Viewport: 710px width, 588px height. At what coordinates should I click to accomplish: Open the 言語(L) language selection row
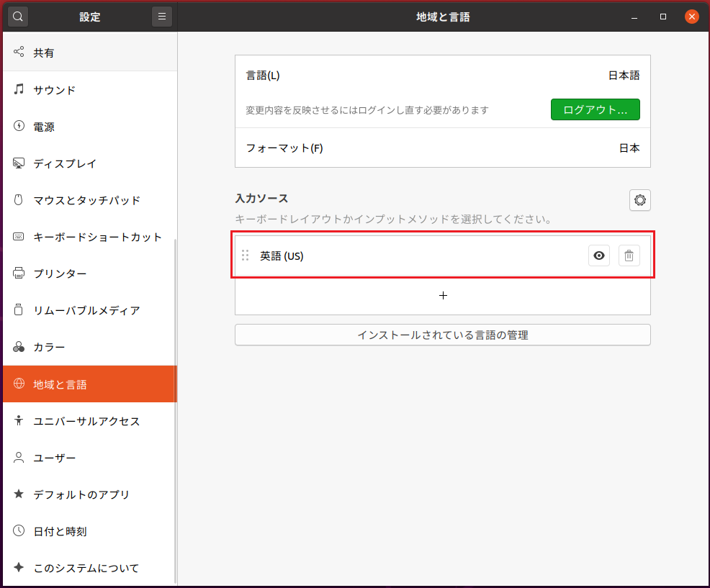(x=443, y=75)
